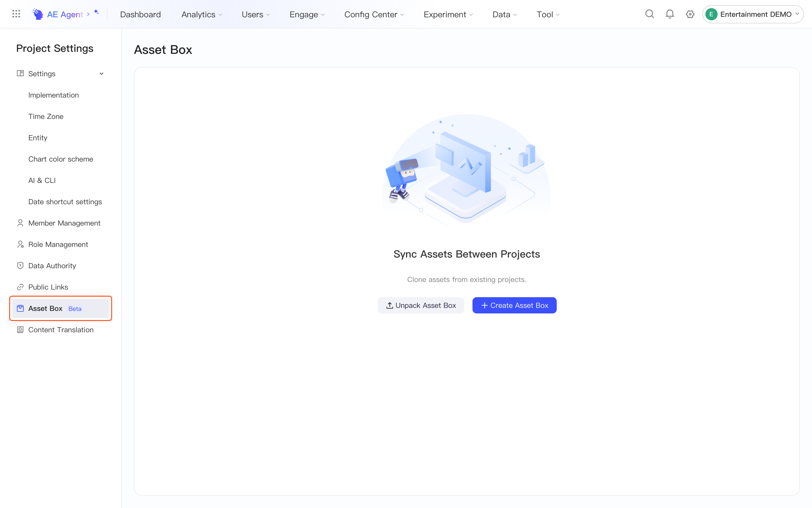812x508 pixels.
Task: Click the Project Settings sidebar title
Action: 55,48
